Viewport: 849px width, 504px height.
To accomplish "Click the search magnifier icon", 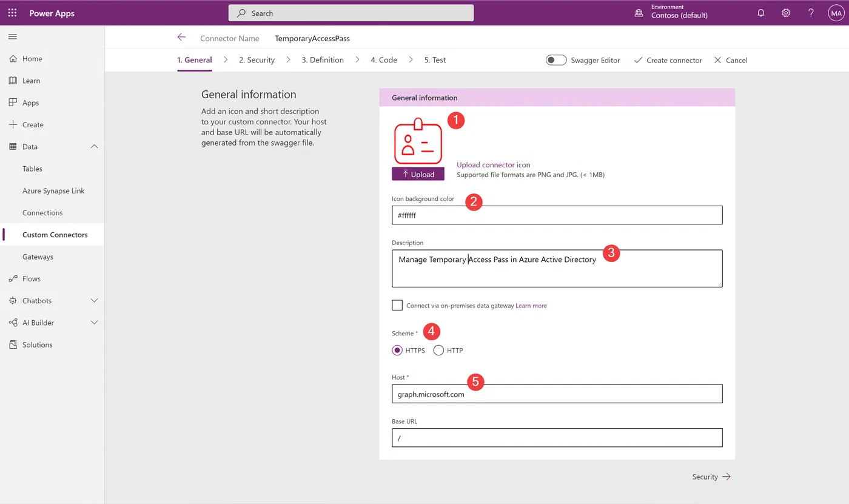I will (x=241, y=13).
